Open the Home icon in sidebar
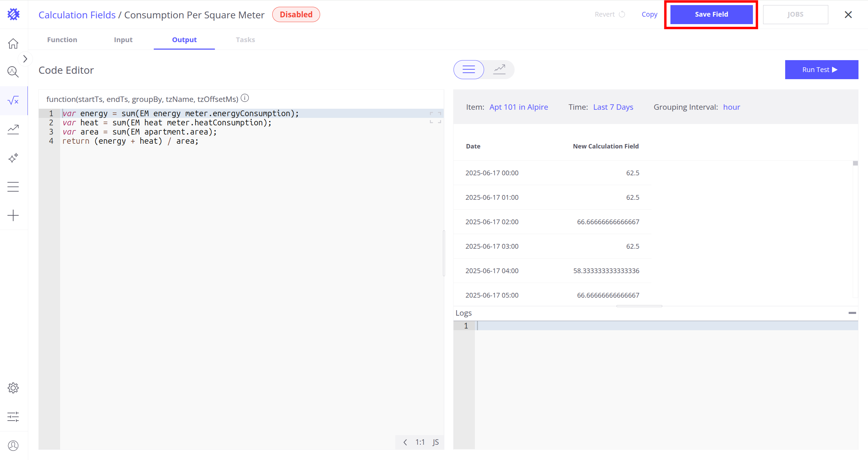This screenshot has width=868, height=460. (13, 44)
